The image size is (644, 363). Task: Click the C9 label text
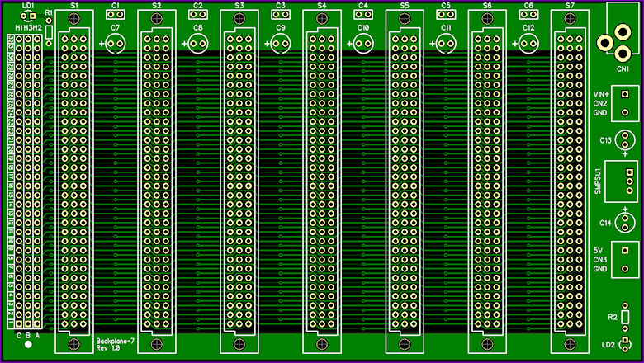281,27
